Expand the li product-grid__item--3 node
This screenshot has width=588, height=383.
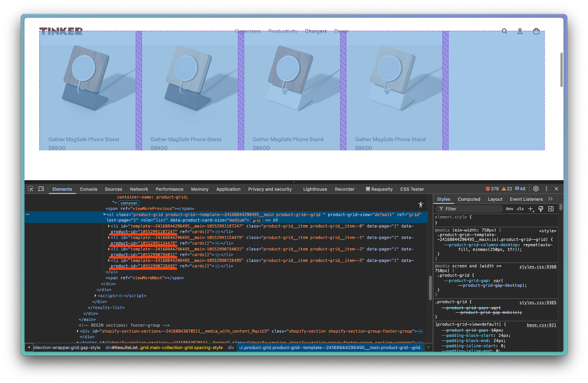pyautogui.click(x=109, y=260)
